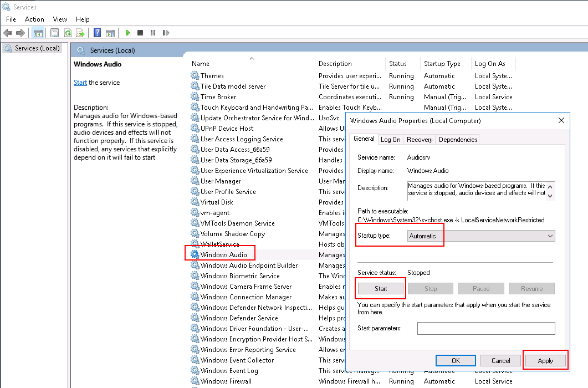
Task: Select the "Windows Camera Frame Server" service
Action: tap(246, 287)
